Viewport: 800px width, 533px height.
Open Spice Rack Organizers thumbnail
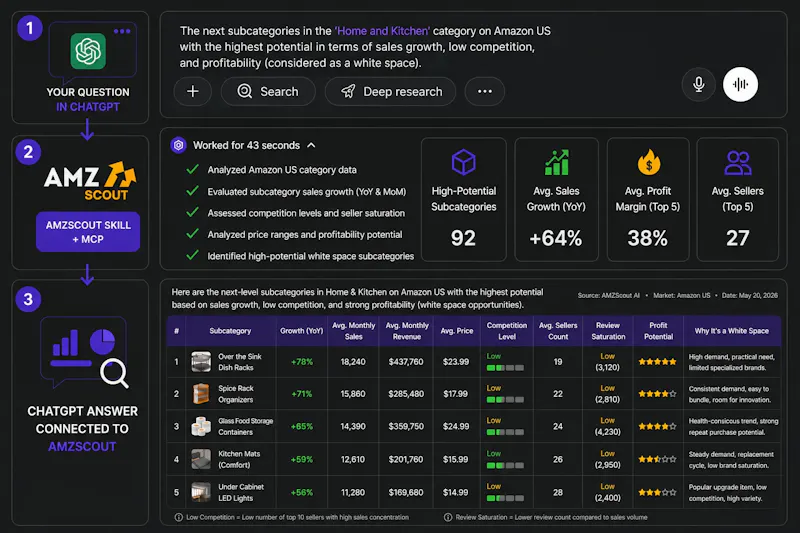point(201,394)
